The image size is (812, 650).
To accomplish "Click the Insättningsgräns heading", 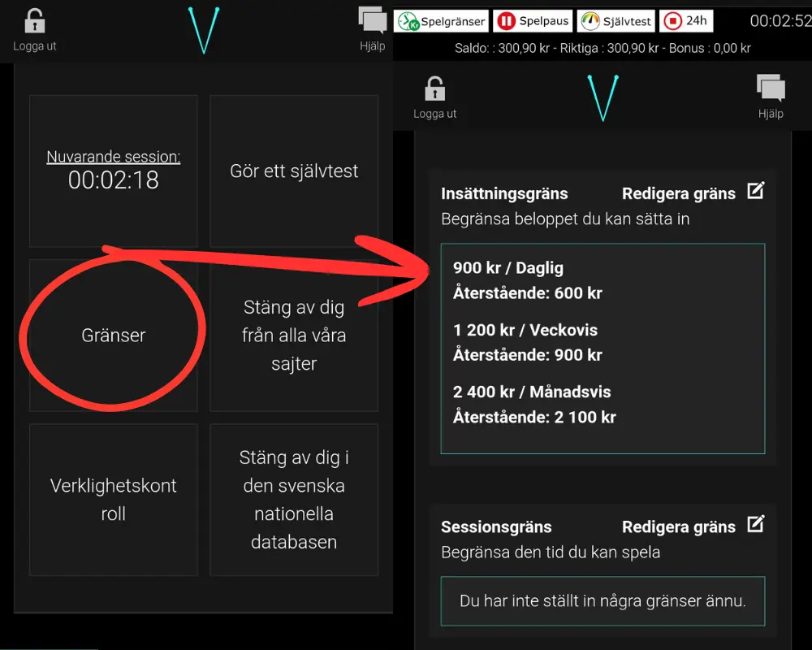I will coord(504,193).
